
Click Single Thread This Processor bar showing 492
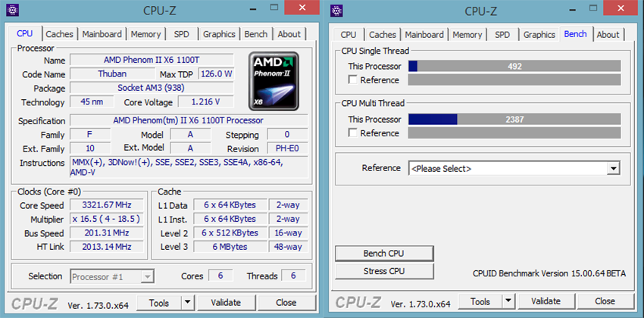(514, 66)
